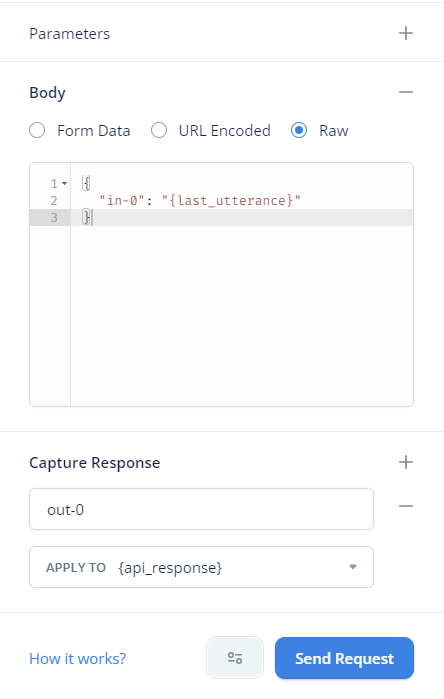Select the Form Data radio option
Screen dimensions: 444x699
(x=37, y=131)
